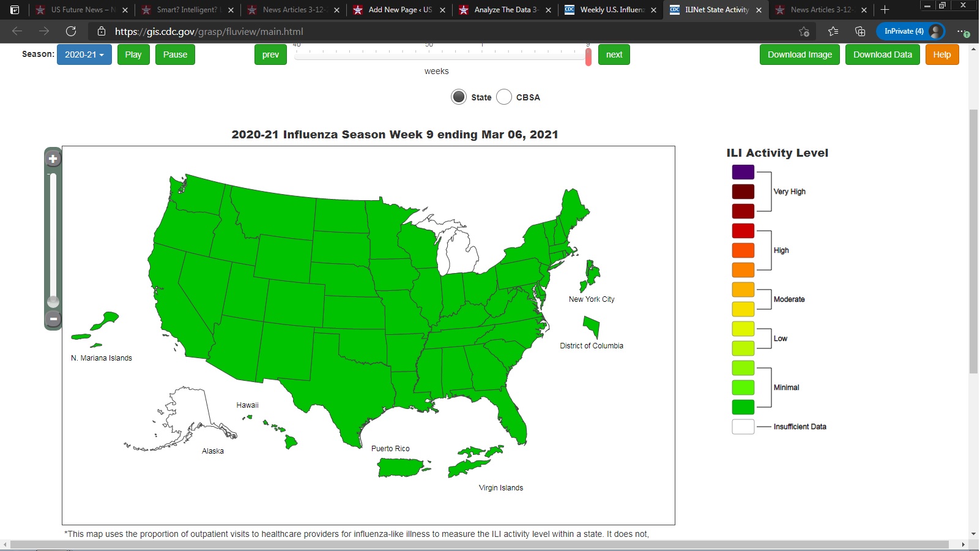980x551 pixels.
Task: Click the orange Help button
Action: click(941, 54)
